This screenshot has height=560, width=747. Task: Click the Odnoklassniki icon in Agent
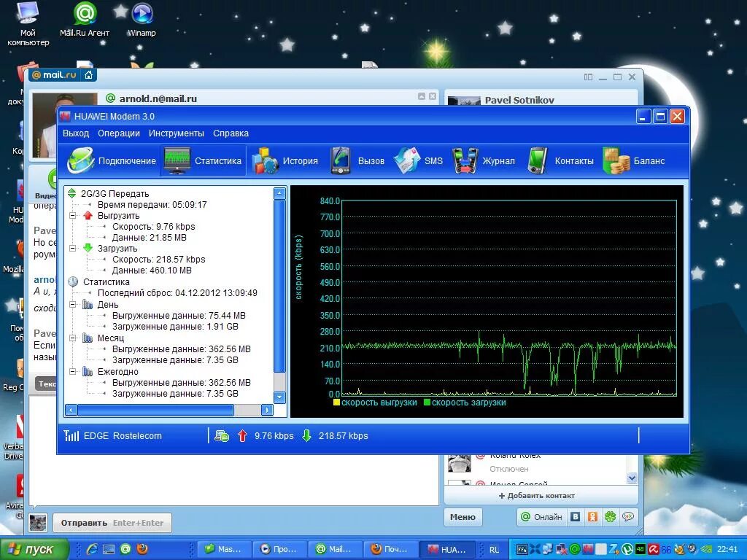(592, 517)
